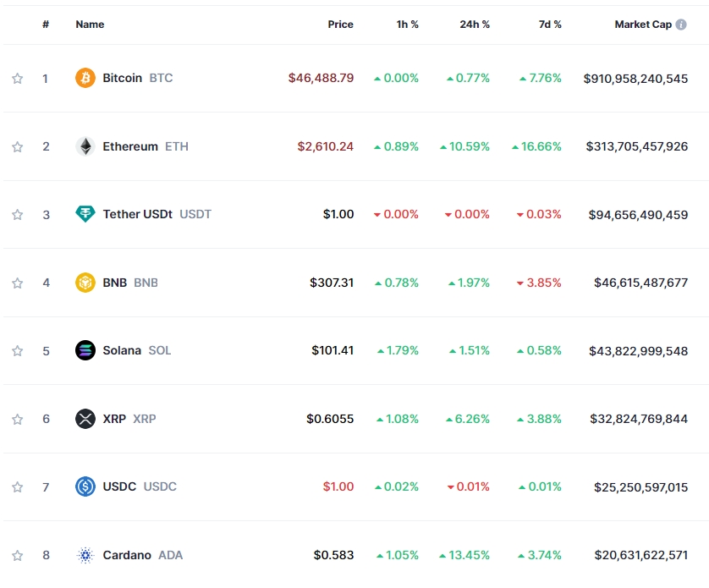Star Ethereum to add to watchlist
Viewport: 709px width, 588px height.
pos(17,146)
